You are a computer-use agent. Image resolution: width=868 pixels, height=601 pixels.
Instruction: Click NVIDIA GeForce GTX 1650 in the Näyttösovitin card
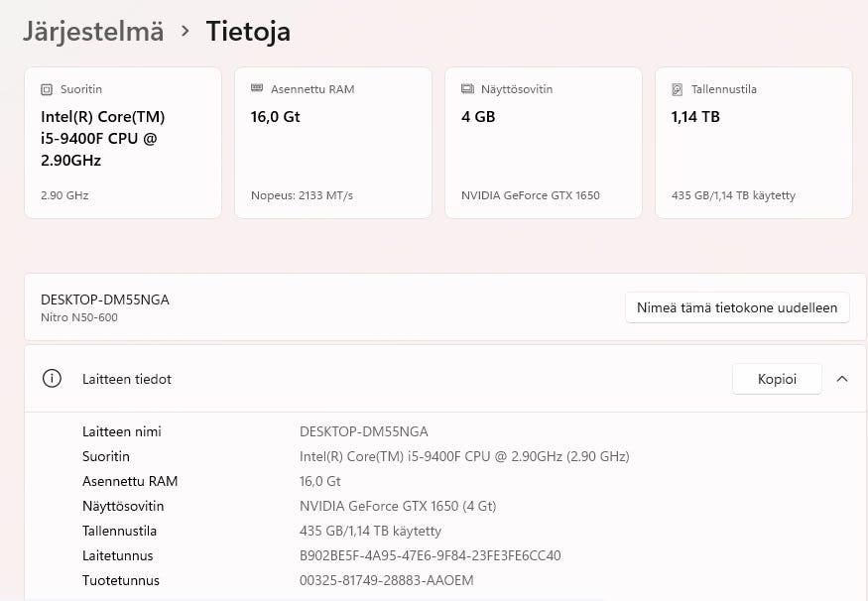[531, 195]
